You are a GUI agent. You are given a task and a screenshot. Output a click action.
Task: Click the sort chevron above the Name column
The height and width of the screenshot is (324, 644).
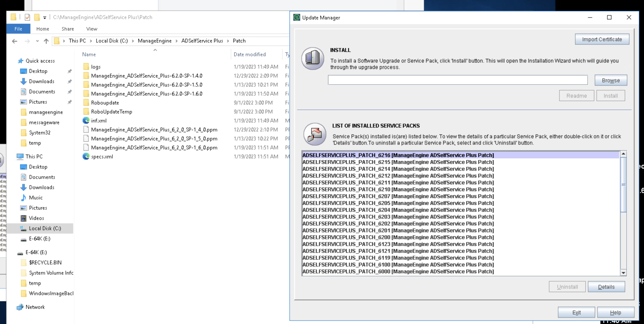155,50
